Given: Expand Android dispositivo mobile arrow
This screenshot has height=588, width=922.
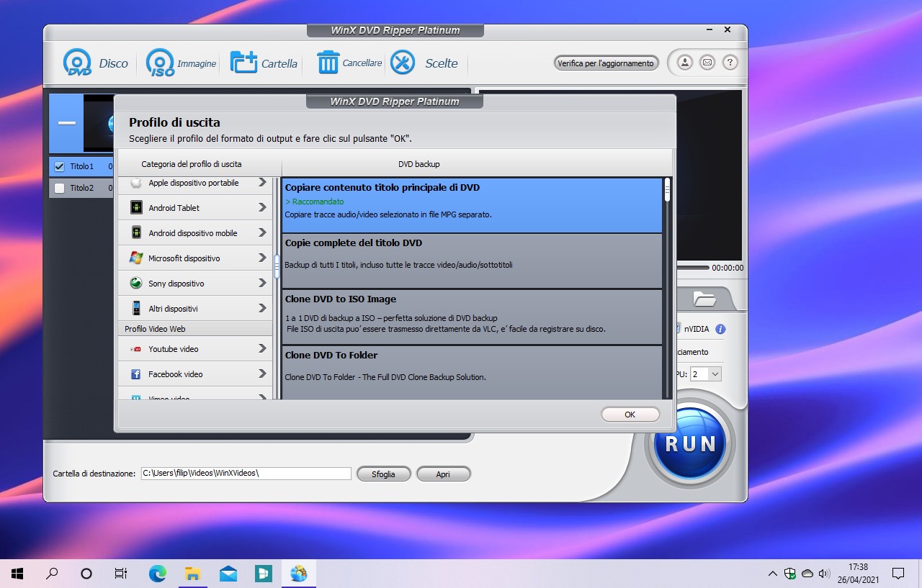Looking at the screenshot, I should pyautogui.click(x=262, y=232).
